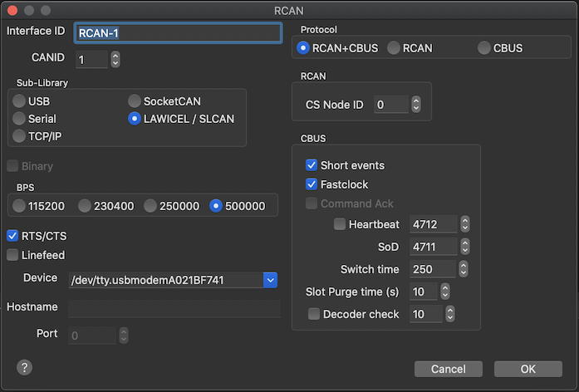Click the help question mark icon
579x392 pixels.
click(x=24, y=367)
